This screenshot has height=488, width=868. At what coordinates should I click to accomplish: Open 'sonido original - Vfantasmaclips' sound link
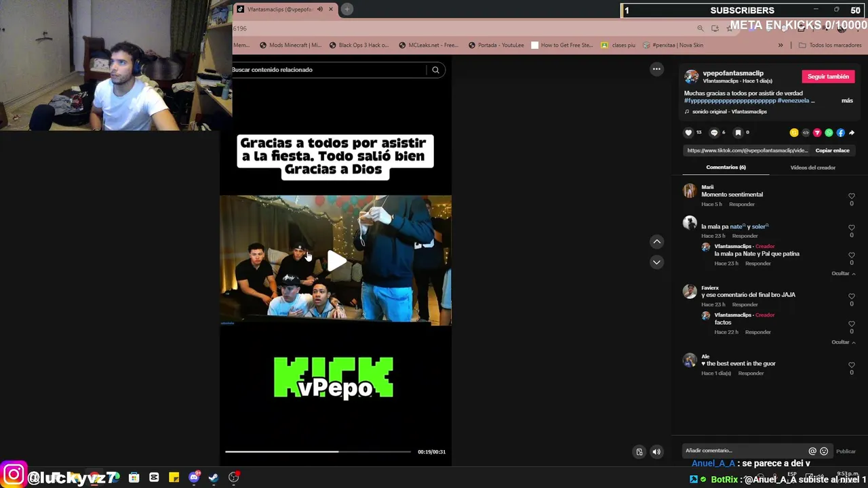pyautogui.click(x=729, y=111)
